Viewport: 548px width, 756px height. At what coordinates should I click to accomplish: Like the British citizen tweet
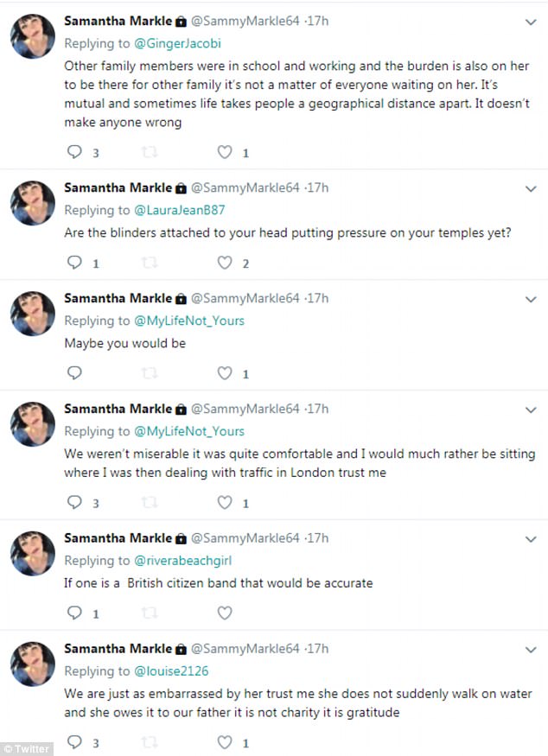pos(225,613)
